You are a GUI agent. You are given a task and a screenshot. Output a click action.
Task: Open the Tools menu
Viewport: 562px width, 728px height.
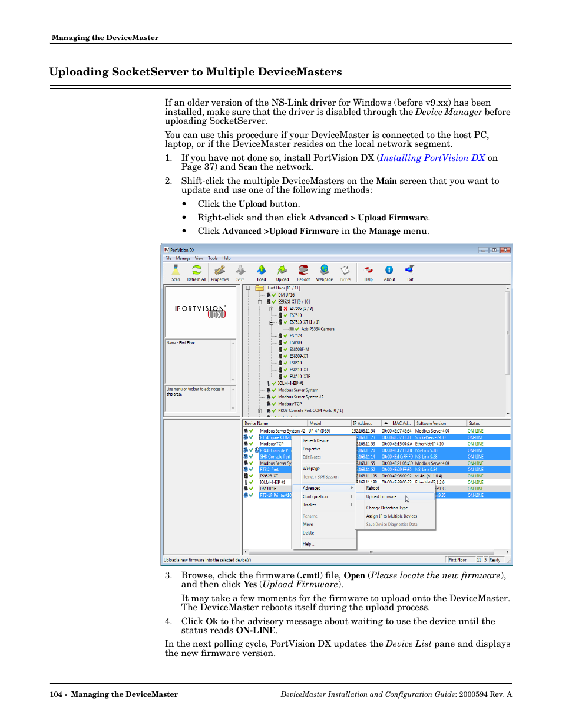213,258
